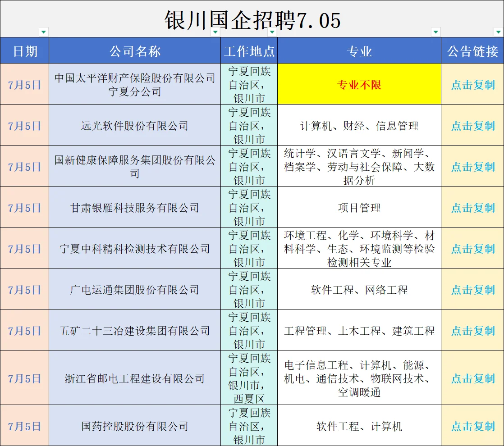The width and height of the screenshot is (504, 446).
Task: Open the filter dropdown above 公告链接 column
Action: (498, 32)
